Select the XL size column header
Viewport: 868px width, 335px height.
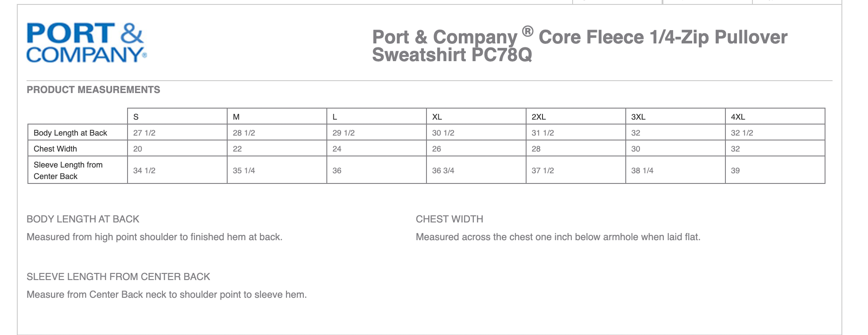pyautogui.click(x=437, y=117)
